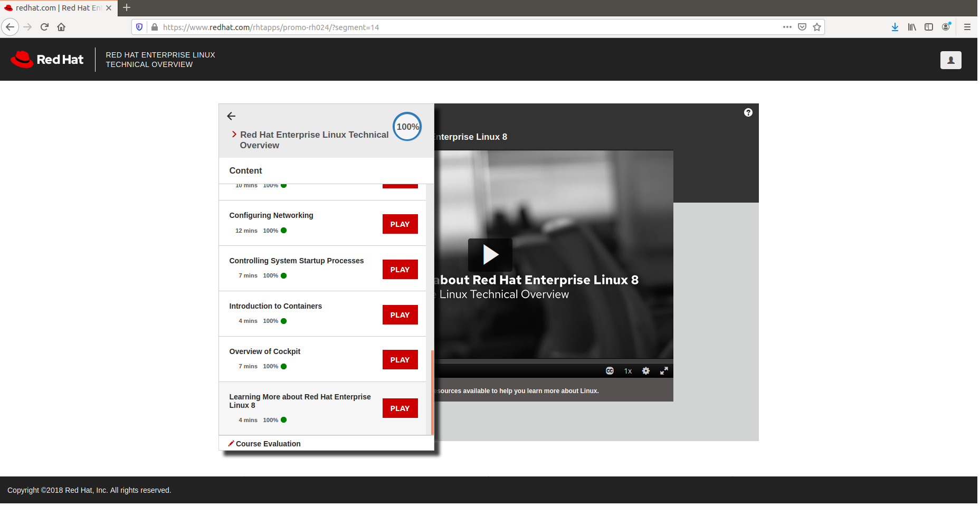Open page actions three-dot menu
980x506 pixels.
pyautogui.click(x=787, y=27)
